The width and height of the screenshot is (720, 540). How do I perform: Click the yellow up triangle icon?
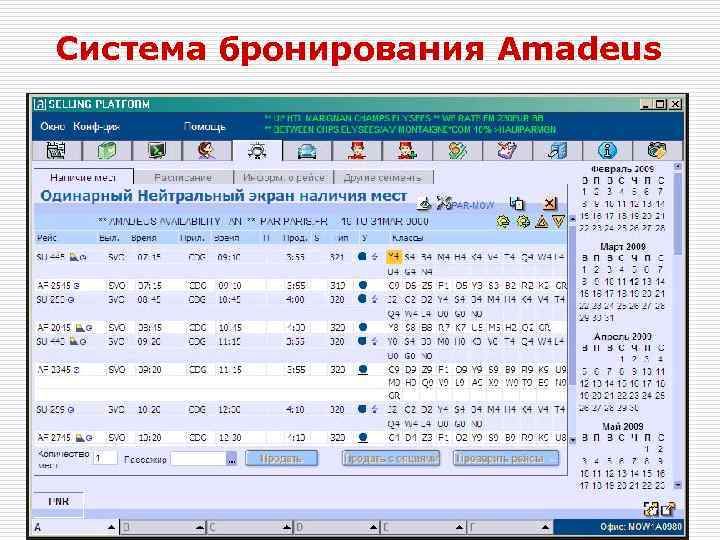[x=542, y=222]
